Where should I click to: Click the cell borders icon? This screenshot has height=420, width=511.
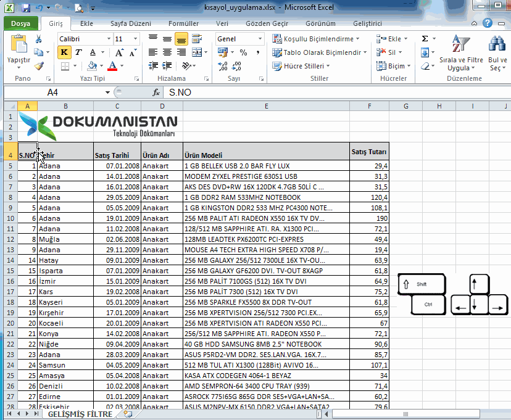coord(65,66)
